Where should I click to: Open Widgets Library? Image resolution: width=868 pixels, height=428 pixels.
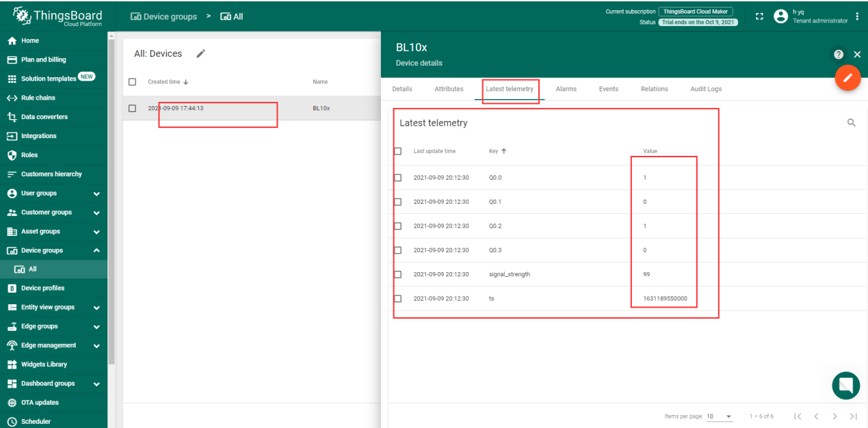(x=53, y=364)
